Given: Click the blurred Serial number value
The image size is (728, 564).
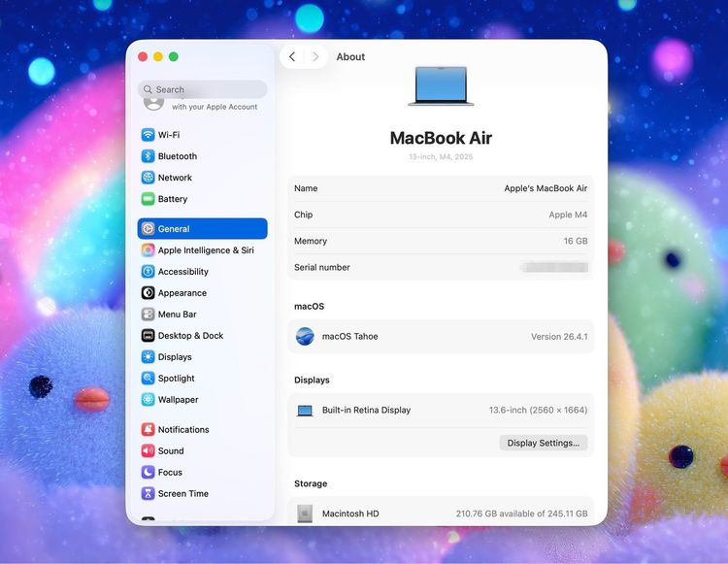Looking at the screenshot, I should coord(555,267).
